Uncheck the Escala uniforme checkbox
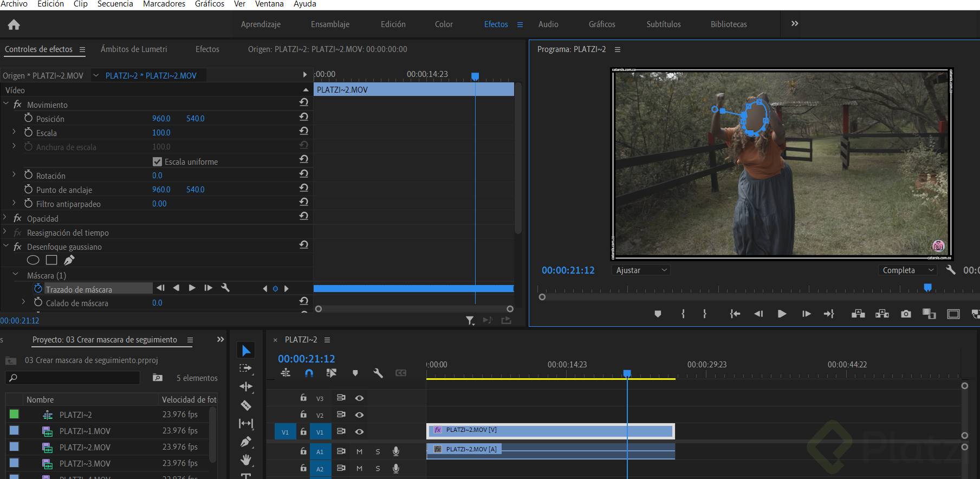Viewport: 980px width, 479px height. pyautogui.click(x=158, y=161)
